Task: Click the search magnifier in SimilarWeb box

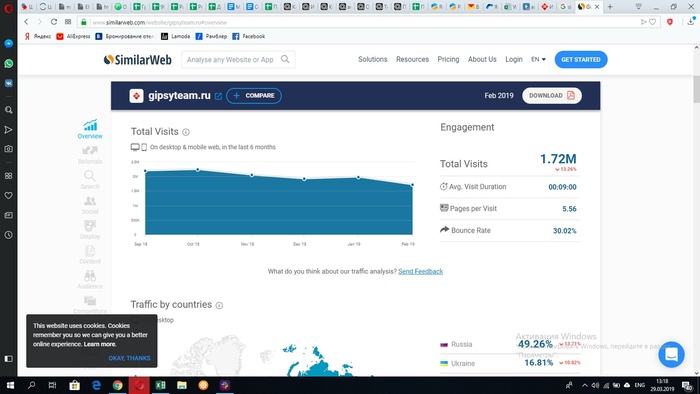Action: pyautogui.click(x=285, y=59)
